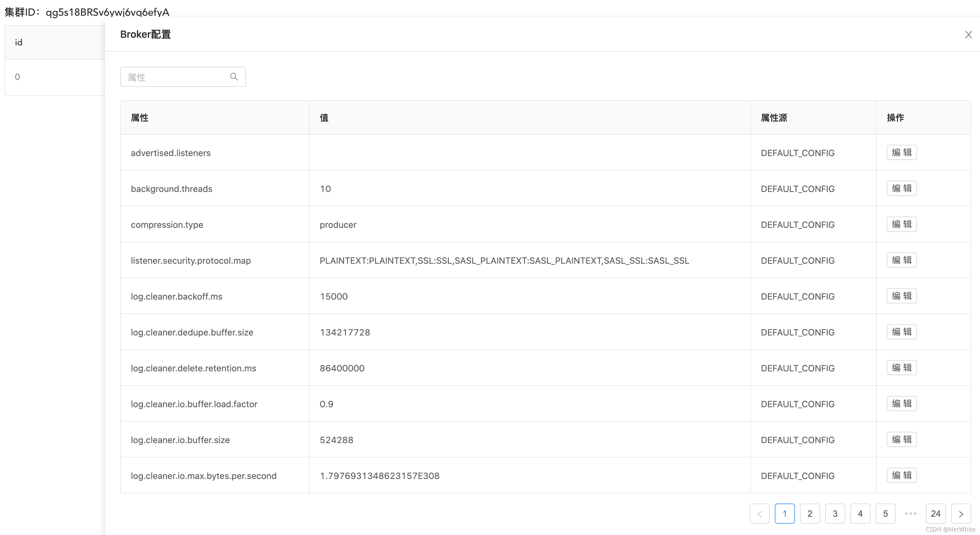Select page 3 in pagination
Image resolution: width=980 pixels, height=535 pixels.
[x=835, y=514]
